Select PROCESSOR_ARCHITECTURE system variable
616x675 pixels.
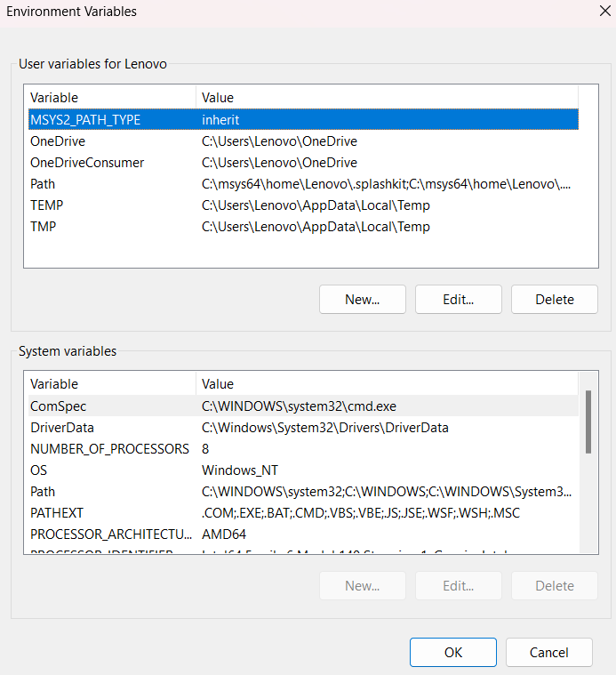(303, 534)
